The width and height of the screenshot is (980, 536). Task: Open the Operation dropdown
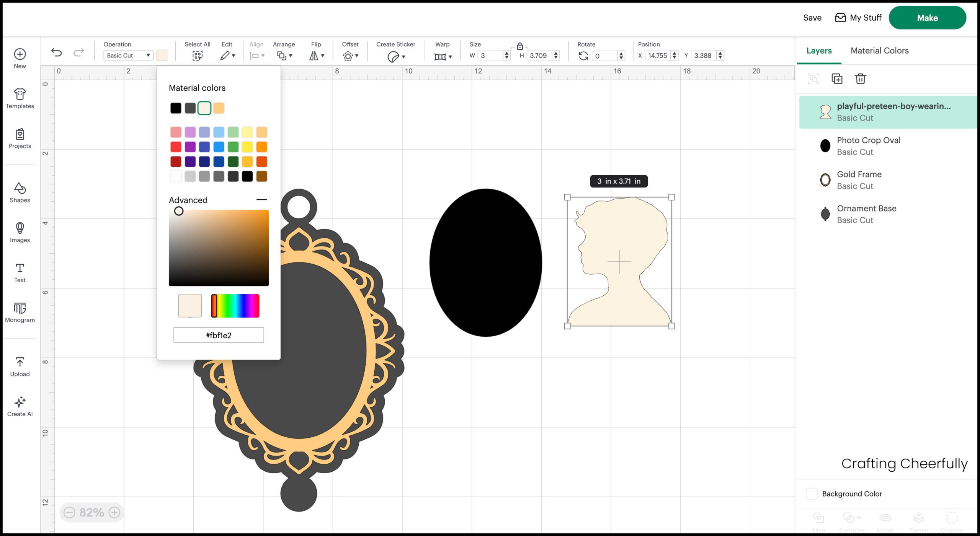[x=128, y=55]
